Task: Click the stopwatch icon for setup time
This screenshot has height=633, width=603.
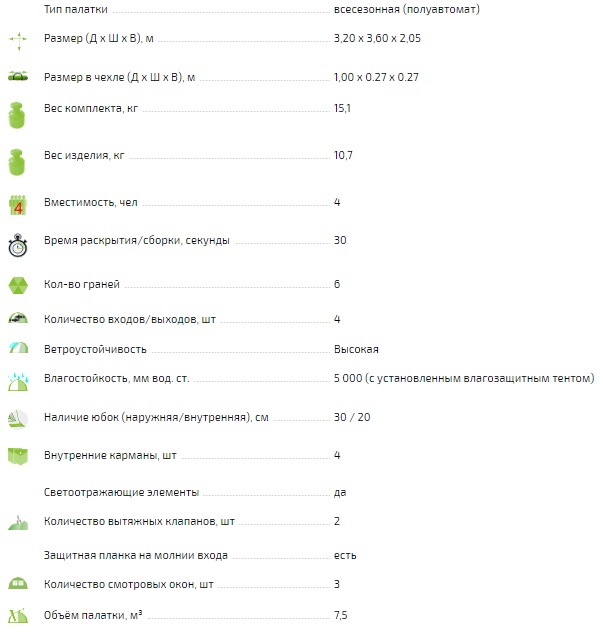Action: [x=18, y=245]
